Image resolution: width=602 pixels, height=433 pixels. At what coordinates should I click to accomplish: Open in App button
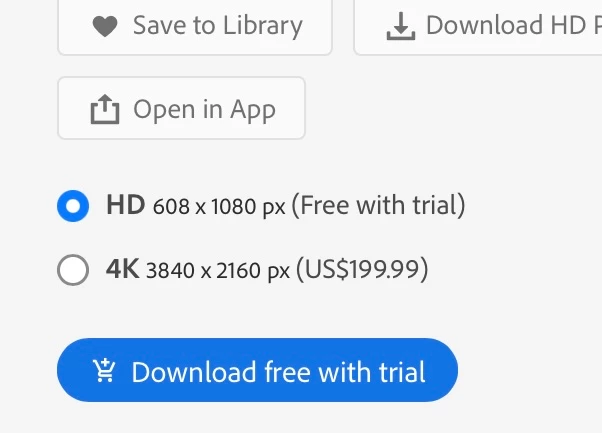tap(181, 108)
